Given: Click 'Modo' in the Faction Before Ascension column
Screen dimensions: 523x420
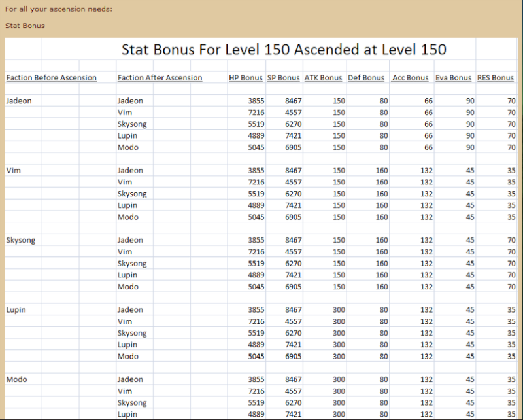Looking at the screenshot, I should [x=17, y=379].
